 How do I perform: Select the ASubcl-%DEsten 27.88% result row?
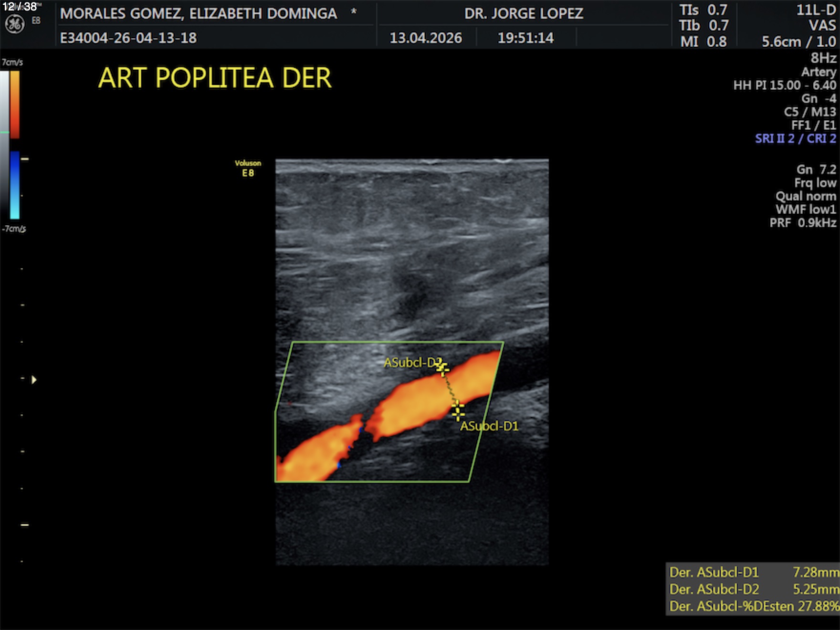pyautogui.click(x=753, y=606)
